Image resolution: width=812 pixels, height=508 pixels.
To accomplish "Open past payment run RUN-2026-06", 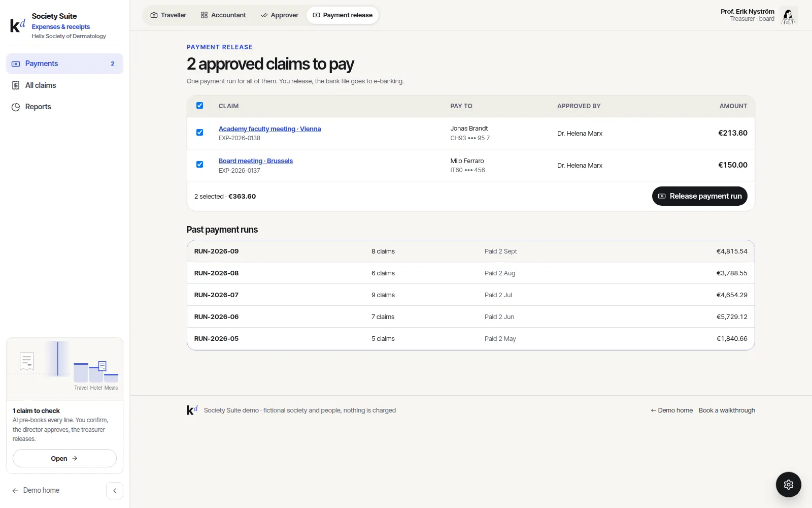I will pyautogui.click(x=470, y=317).
